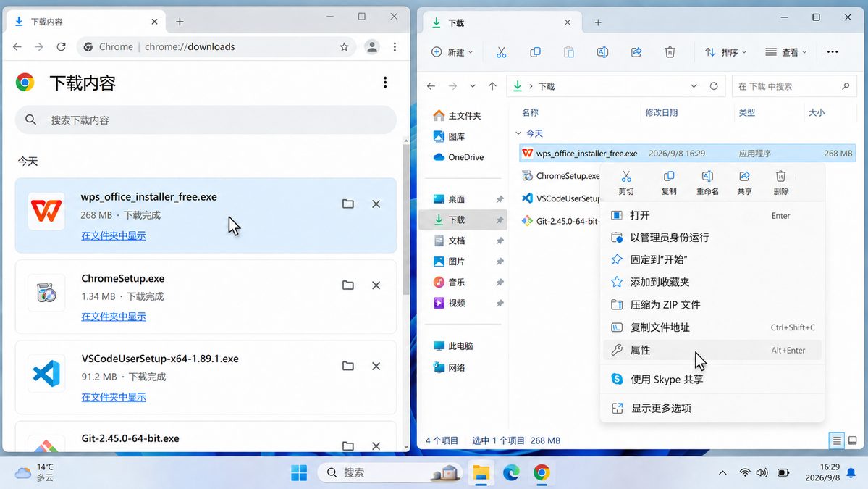Screen dimensions: 868x489
Task: Click the Chrome downloads page scrollbar
Action: tap(406, 219)
